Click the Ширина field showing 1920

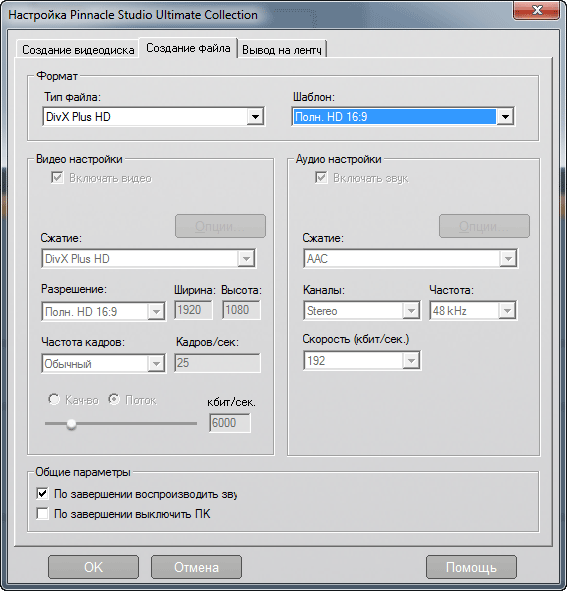click(x=193, y=310)
